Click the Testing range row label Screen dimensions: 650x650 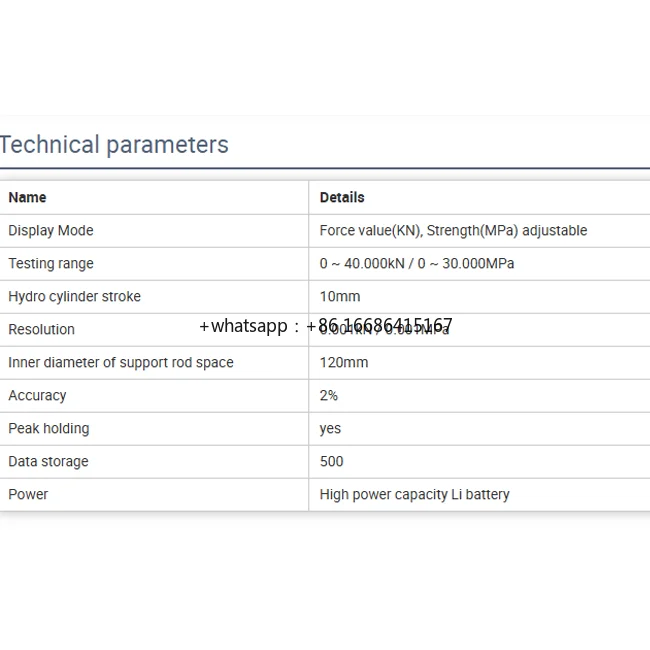51,263
